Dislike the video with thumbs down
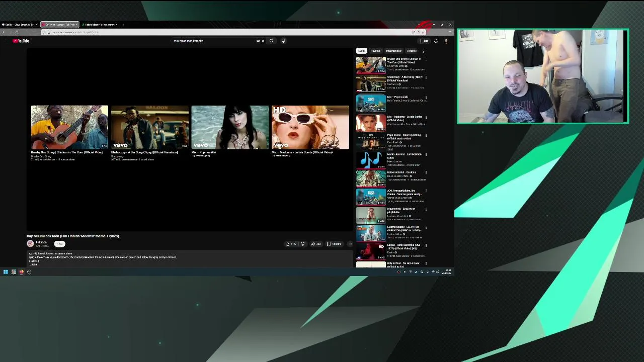Screen dimensions: 644x362 pos(302,244)
